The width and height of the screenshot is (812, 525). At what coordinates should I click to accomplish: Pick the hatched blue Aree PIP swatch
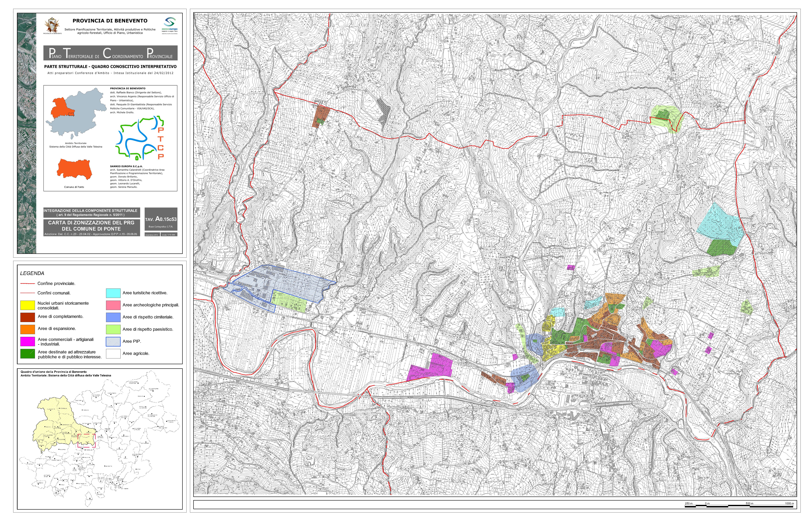pyautogui.click(x=113, y=342)
